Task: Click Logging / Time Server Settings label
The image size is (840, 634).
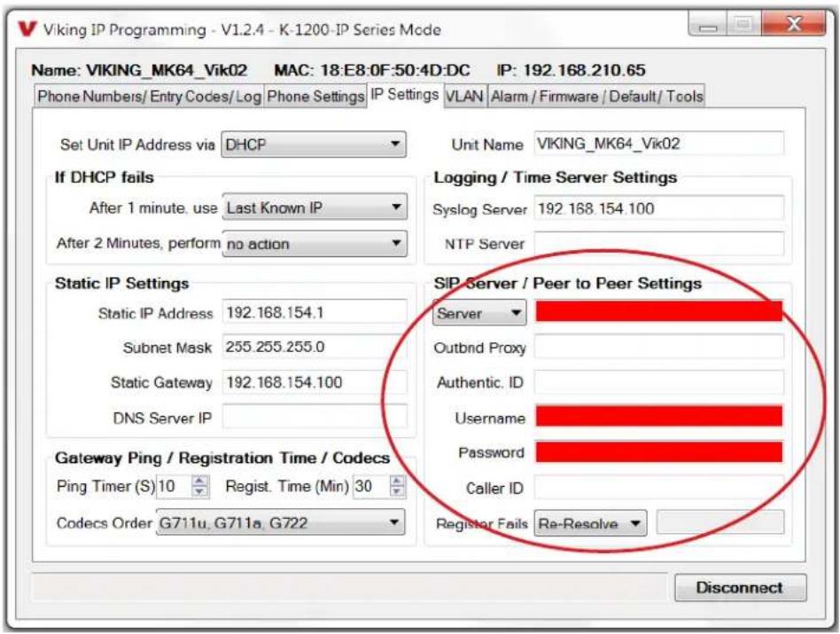Action: point(555,177)
